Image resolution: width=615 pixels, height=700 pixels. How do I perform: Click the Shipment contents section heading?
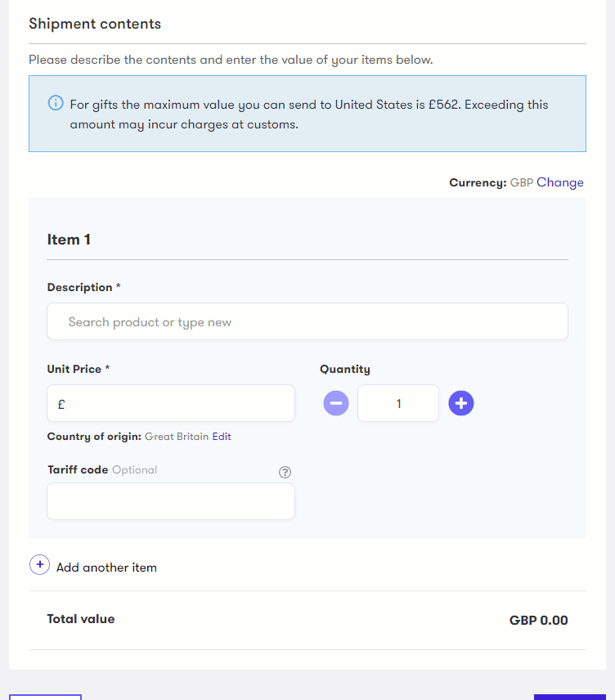[x=95, y=24]
